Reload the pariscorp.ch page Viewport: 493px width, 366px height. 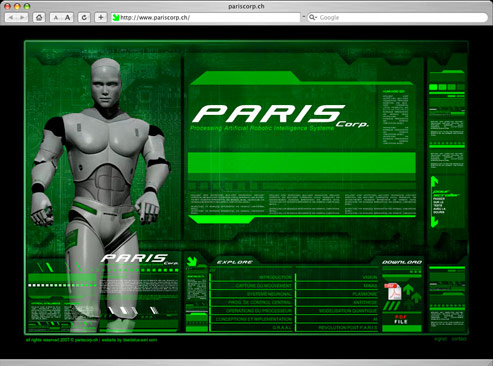84,17
